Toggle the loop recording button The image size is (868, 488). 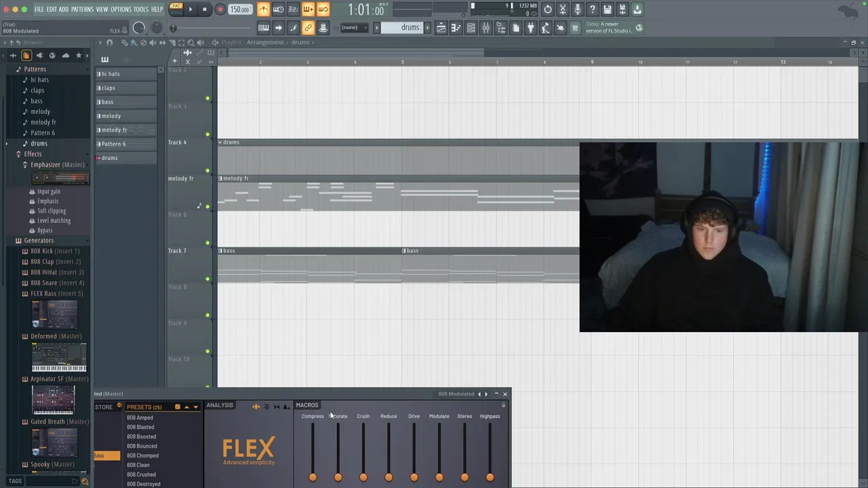(x=323, y=9)
